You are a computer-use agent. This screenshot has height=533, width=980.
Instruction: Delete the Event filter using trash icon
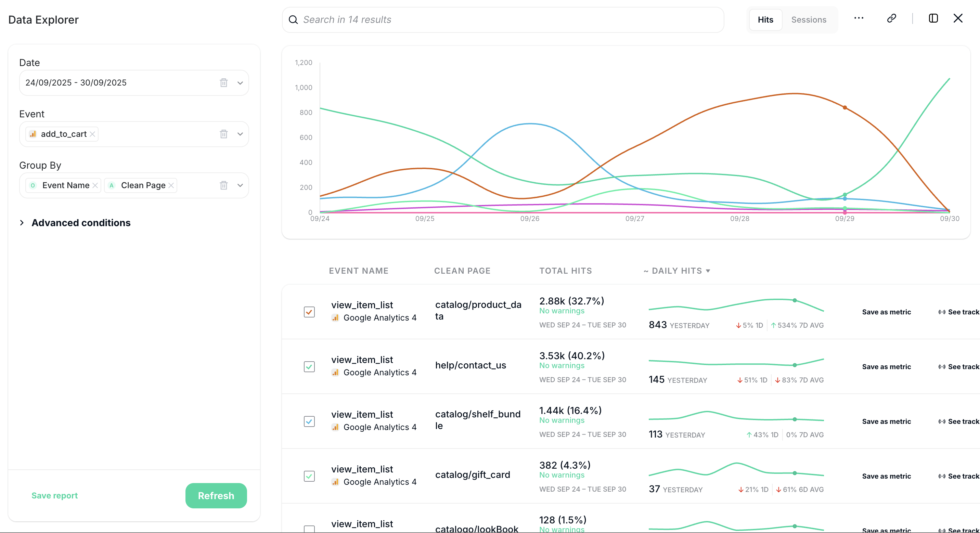tap(224, 134)
